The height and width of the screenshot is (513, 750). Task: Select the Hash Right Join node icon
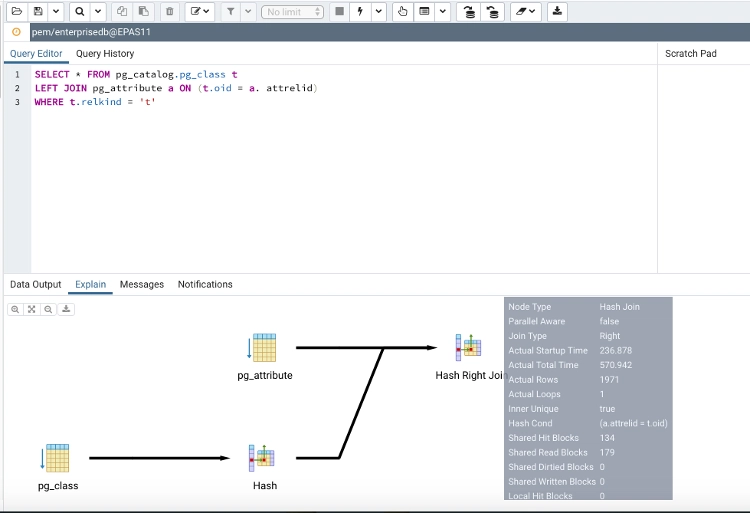(468, 348)
